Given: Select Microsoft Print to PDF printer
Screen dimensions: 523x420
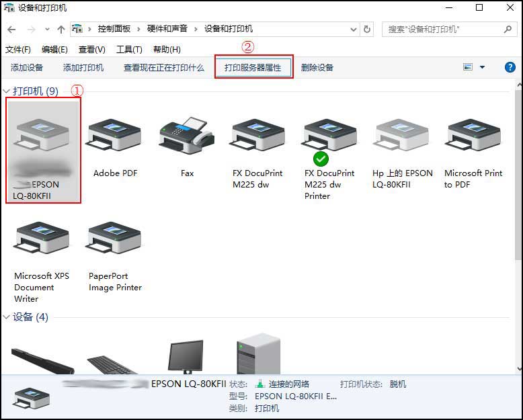Looking at the screenshot, I should [474, 135].
